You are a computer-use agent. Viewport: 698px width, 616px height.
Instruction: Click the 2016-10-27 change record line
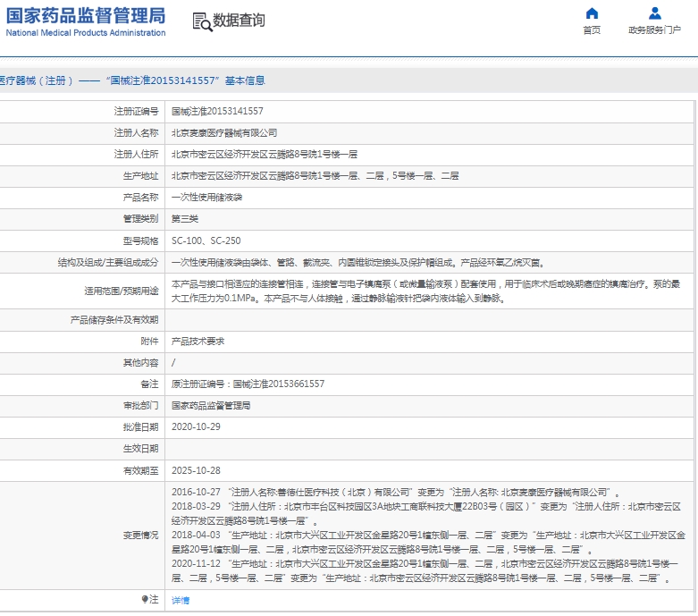point(395,493)
